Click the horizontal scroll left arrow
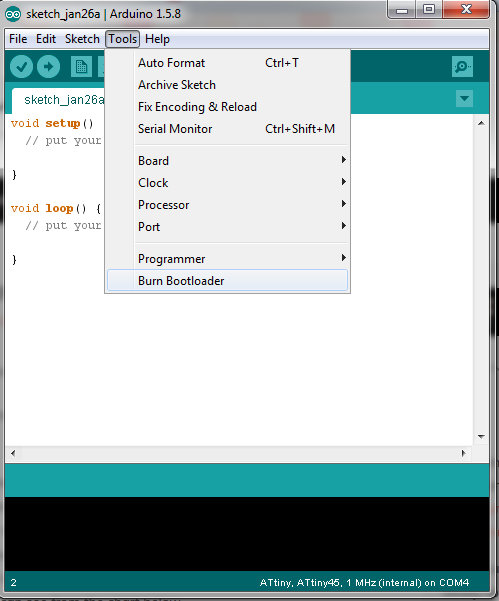Viewport: 499px width, 601px height. click(13, 453)
